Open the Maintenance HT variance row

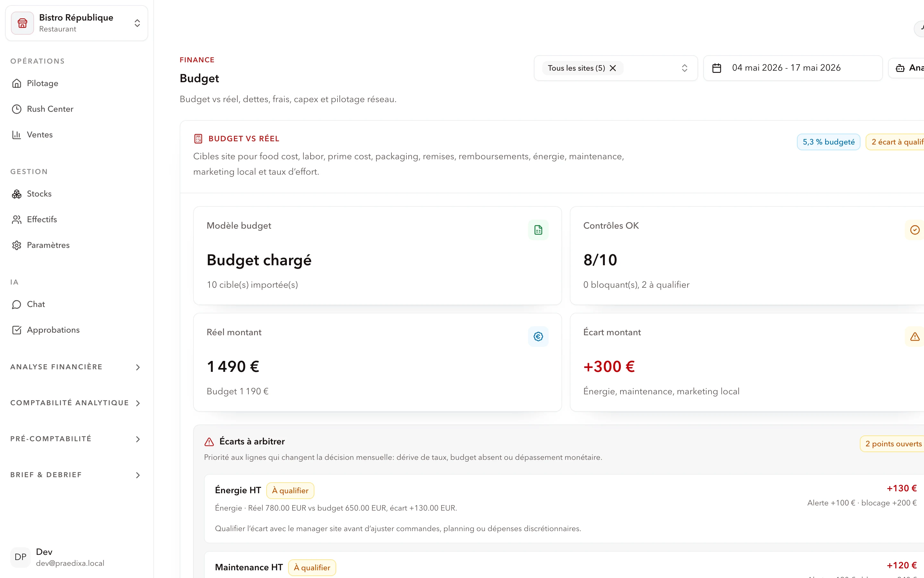[564, 565]
